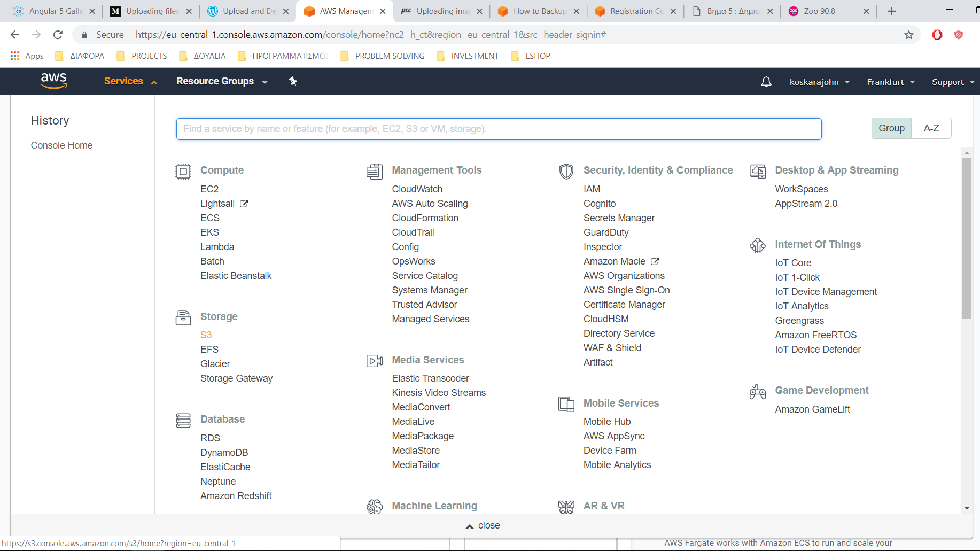Open the Support dropdown menu
This screenshot has height=551, width=980.
click(x=953, y=82)
